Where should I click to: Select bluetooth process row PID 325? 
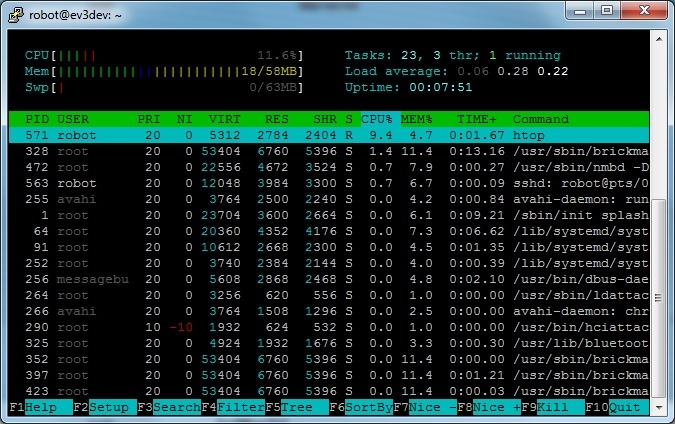click(329, 343)
